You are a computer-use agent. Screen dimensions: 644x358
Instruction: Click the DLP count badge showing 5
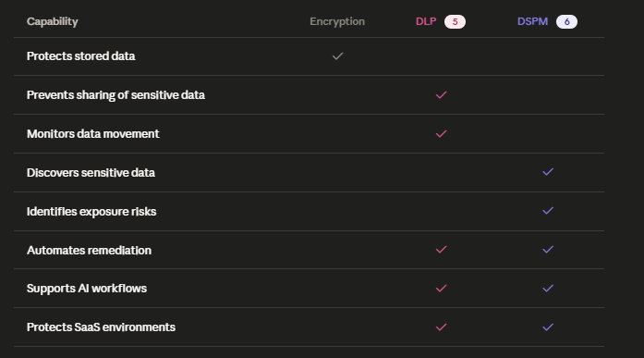(x=456, y=22)
